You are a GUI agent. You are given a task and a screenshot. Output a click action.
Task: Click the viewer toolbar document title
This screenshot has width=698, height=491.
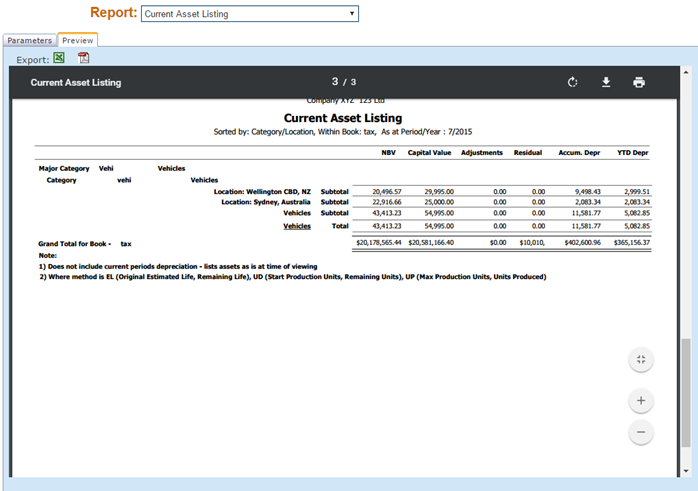(76, 82)
